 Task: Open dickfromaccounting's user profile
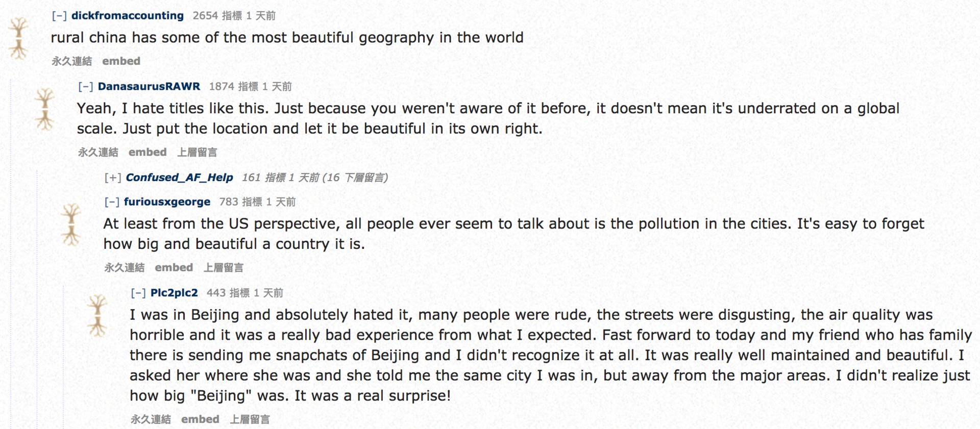(128, 16)
